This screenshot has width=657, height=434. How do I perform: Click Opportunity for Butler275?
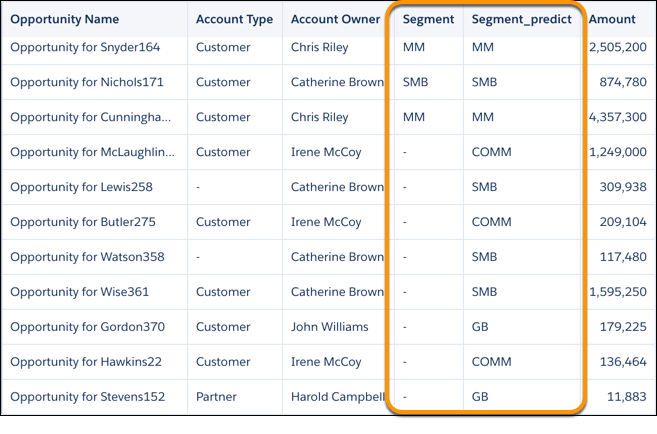point(83,222)
